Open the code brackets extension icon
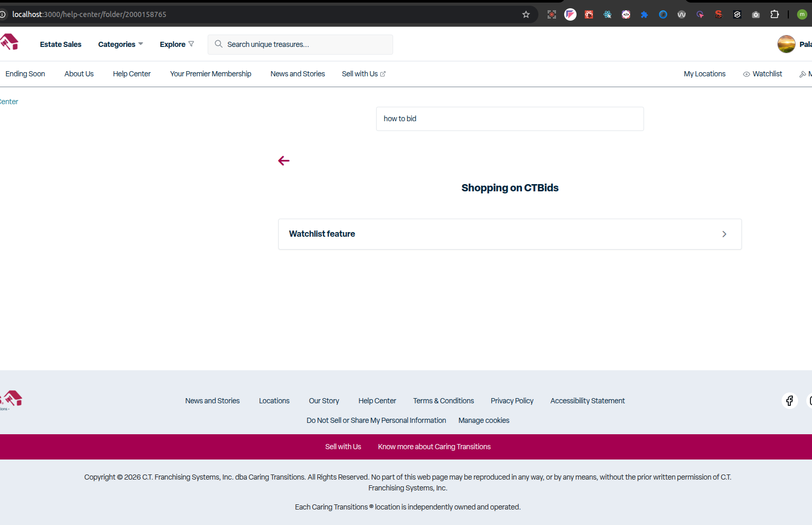This screenshot has width=812, height=525. tap(626, 14)
